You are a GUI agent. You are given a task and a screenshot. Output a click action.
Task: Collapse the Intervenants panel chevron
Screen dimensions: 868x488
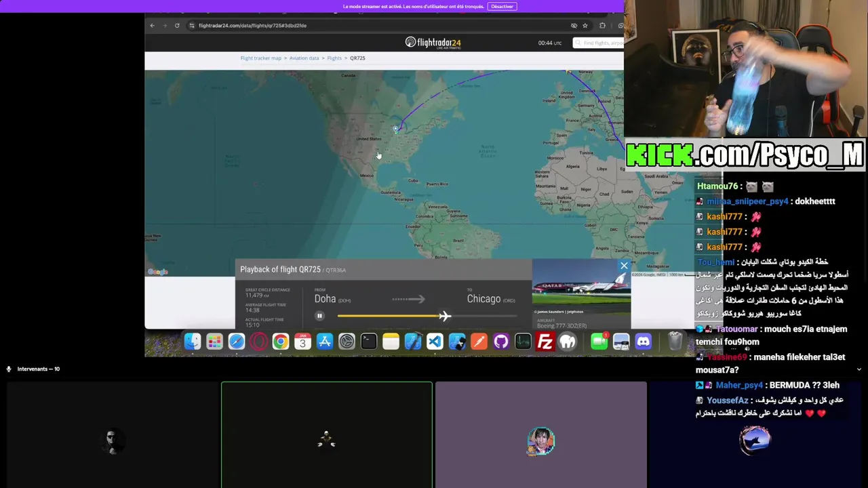[859, 369]
